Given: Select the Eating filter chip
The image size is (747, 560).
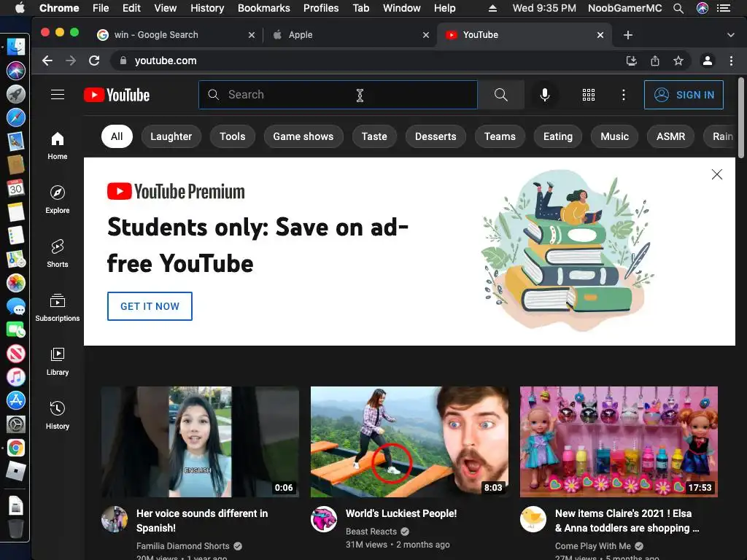Looking at the screenshot, I should tap(558, 136).
